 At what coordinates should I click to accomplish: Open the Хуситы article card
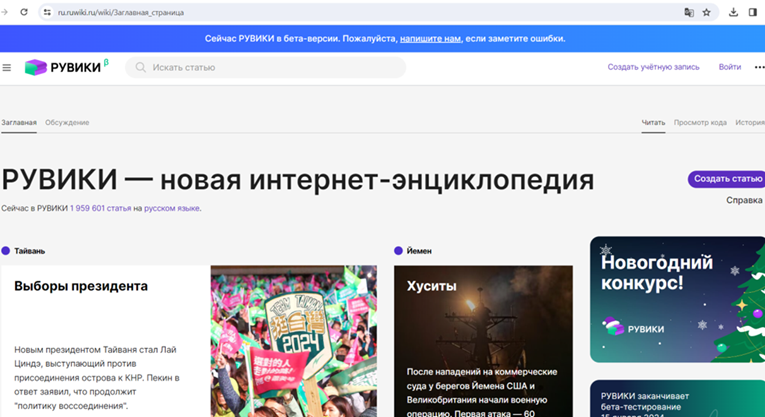click(x=483, y=341)
